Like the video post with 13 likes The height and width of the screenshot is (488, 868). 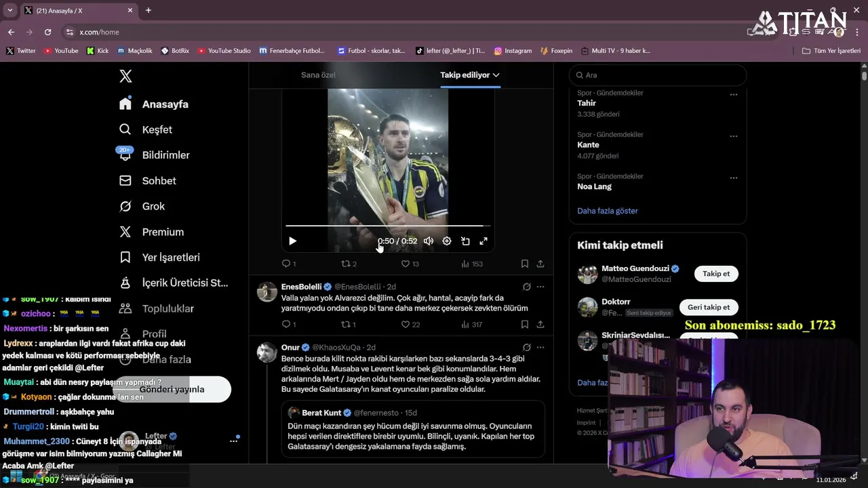click(x=410, y=264)
